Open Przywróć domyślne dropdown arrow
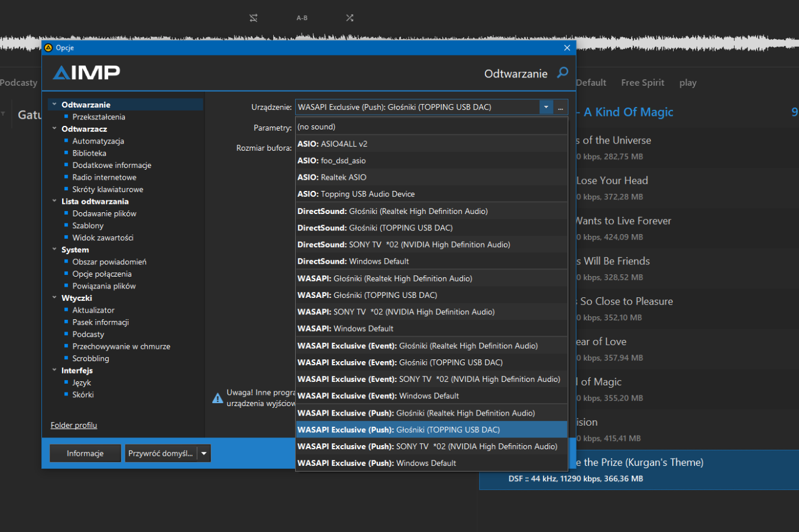 [204, 453]
